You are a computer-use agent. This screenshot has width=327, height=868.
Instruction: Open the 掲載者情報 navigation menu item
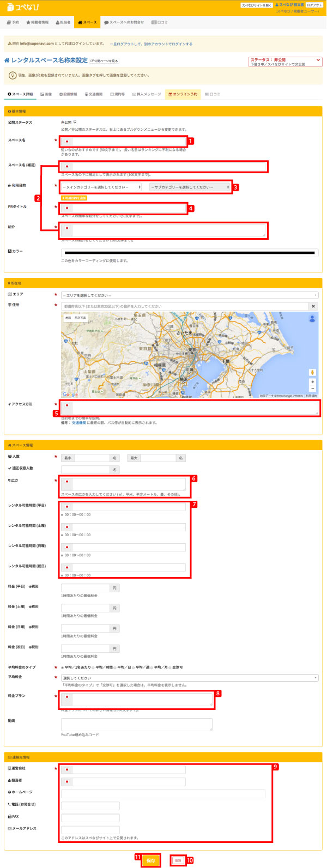pos(37,22)
